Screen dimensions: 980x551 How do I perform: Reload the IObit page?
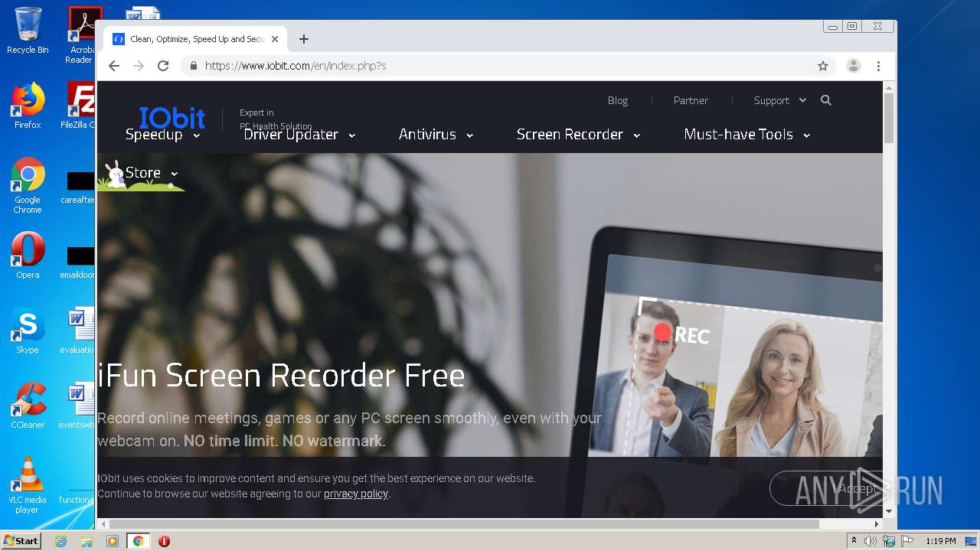(163, 66)
